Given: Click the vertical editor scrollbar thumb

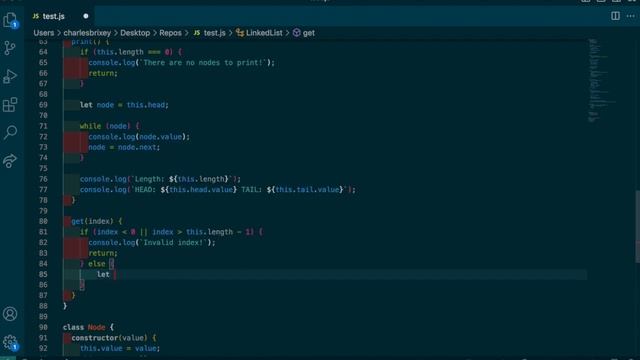Looking at the screenshot, I should click(637, 227).
